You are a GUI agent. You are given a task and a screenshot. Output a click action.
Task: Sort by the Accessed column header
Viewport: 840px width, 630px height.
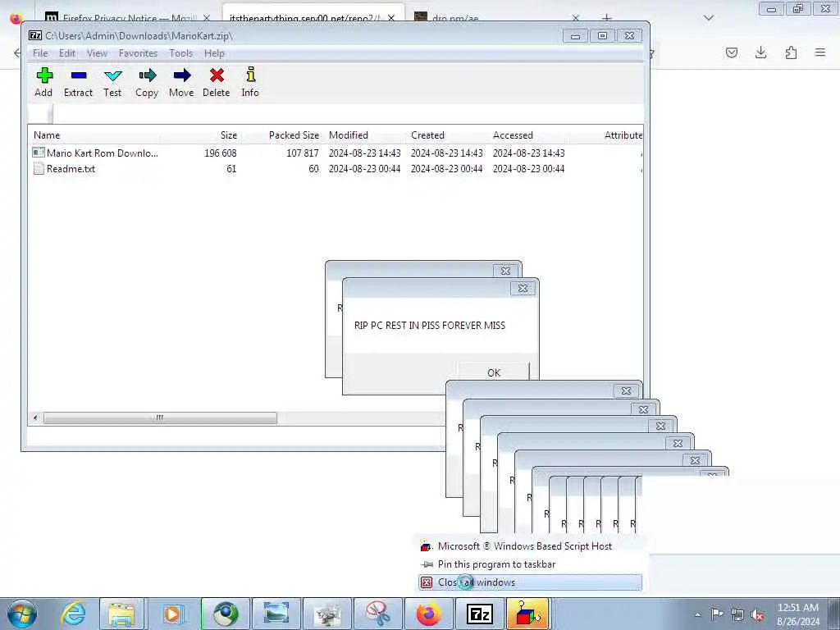(529, 135)
